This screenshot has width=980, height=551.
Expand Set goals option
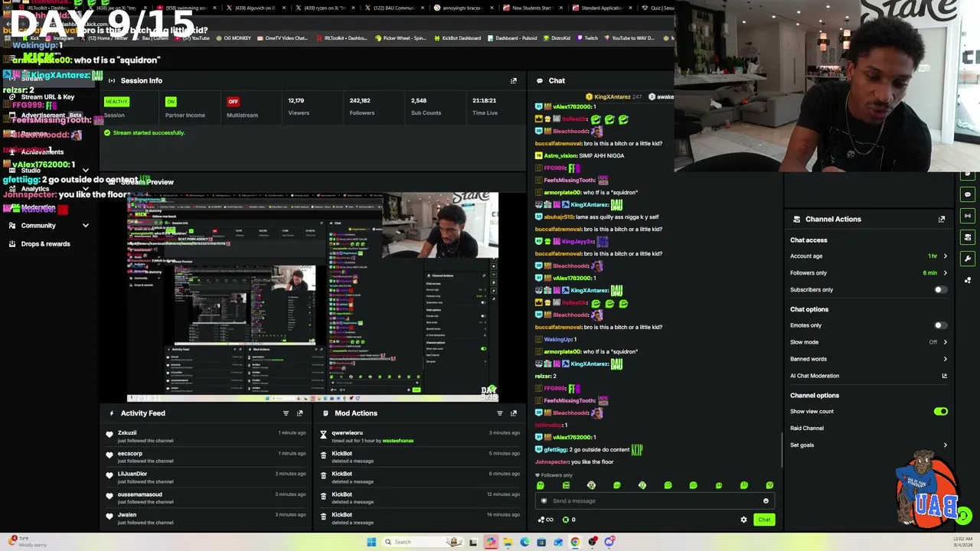[x=945, y=445]
